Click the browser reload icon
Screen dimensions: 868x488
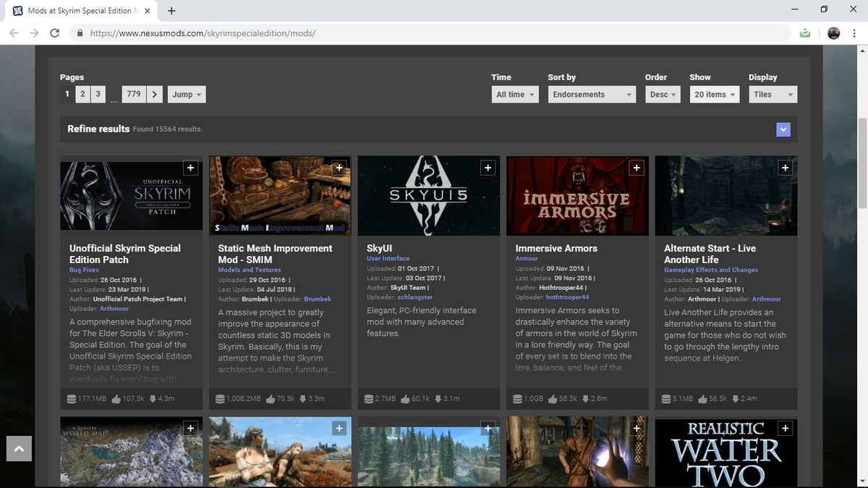click(x=54, y=33)
